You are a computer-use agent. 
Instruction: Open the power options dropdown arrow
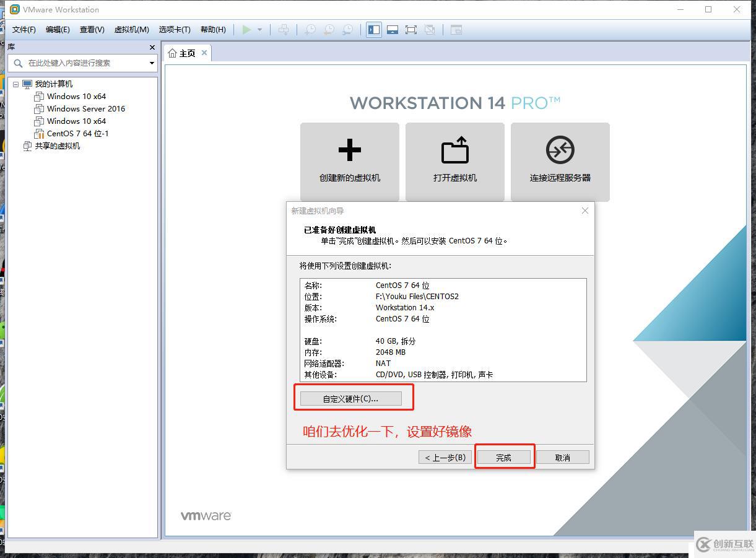point(259,30)
